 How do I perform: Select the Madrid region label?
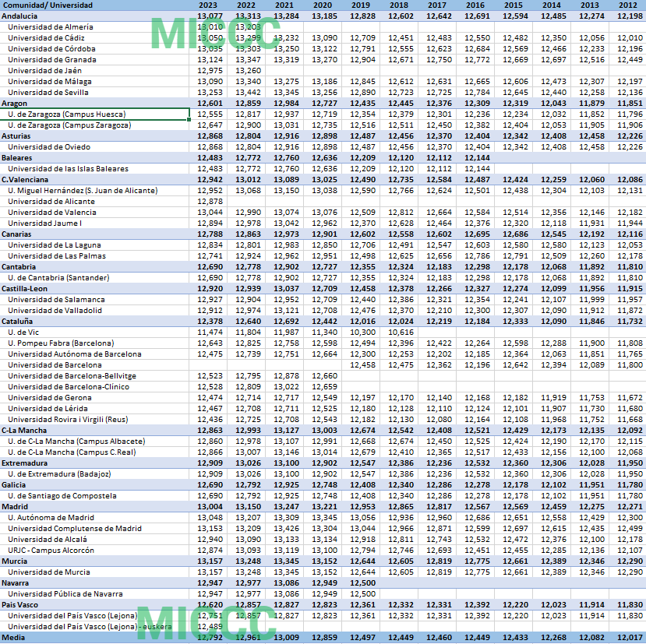coord(15,507)
